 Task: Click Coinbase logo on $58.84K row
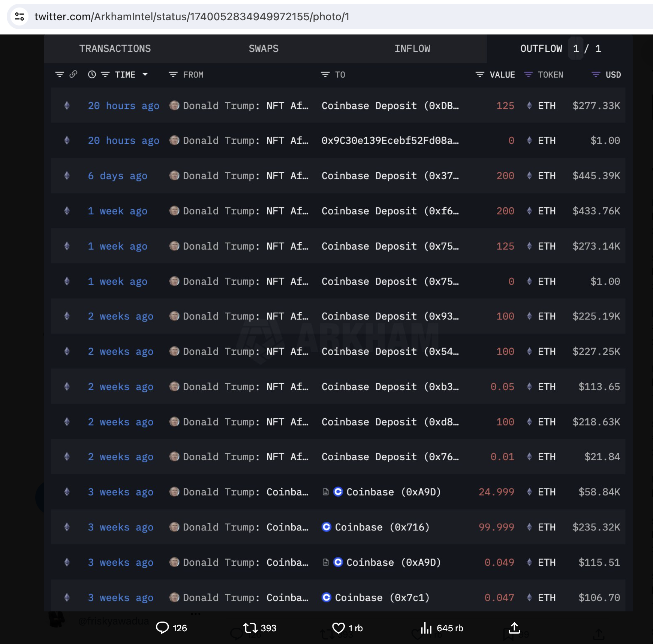coord(338,491)
